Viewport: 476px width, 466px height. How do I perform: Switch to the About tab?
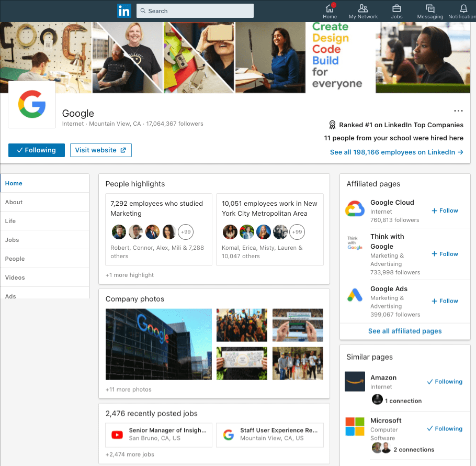coord(14,202)
